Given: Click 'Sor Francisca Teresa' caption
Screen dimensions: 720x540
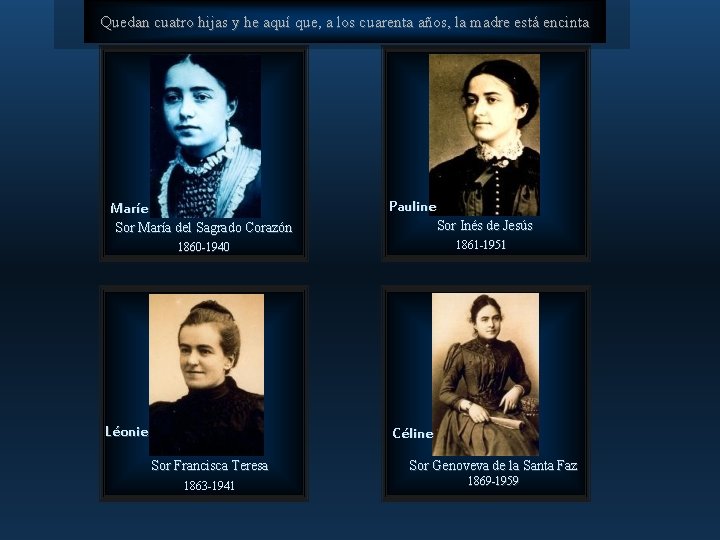Looking at the screenshot, I should tap(209, 466).
